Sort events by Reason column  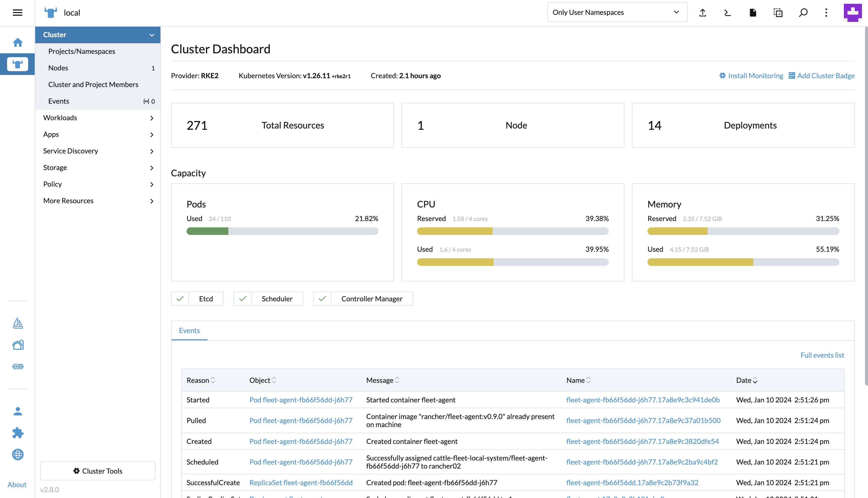point(201,380)
